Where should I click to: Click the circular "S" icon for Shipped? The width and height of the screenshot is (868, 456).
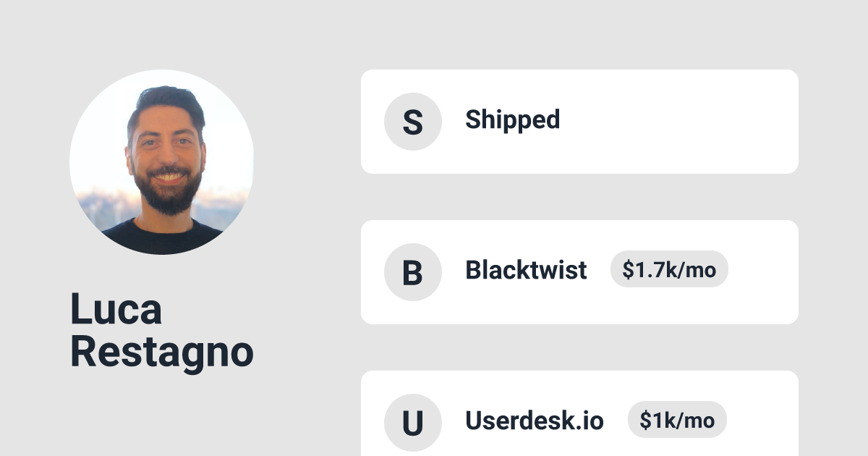click(412, 122)
